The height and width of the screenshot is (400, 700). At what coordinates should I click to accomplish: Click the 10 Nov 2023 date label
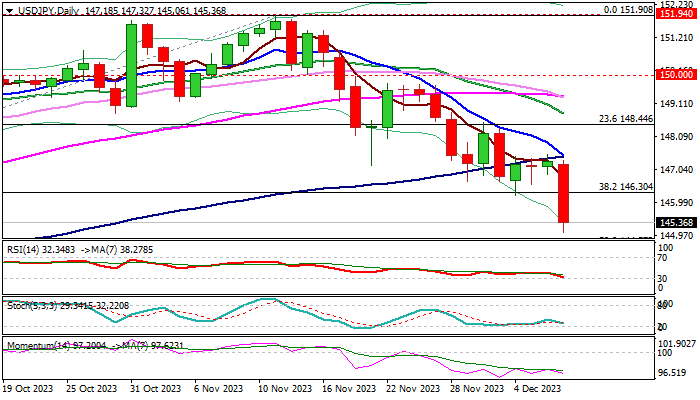click(x=285, y=389)
